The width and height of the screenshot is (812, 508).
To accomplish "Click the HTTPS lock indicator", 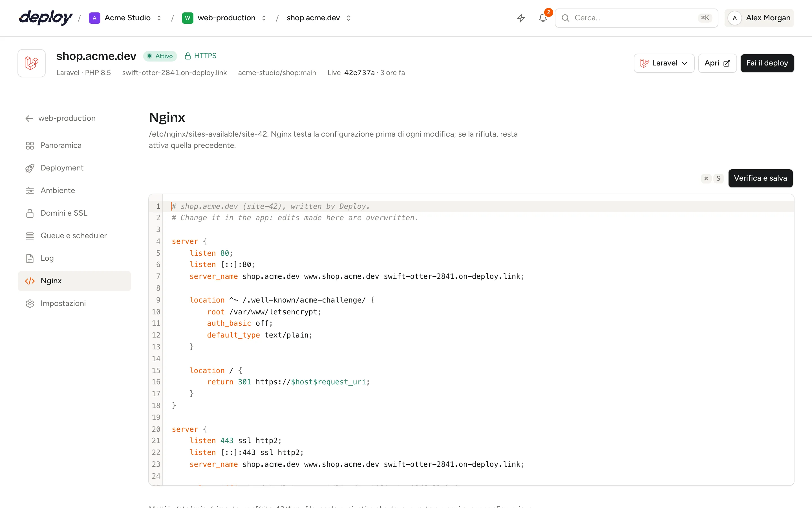I will click(x=201, y=56).
